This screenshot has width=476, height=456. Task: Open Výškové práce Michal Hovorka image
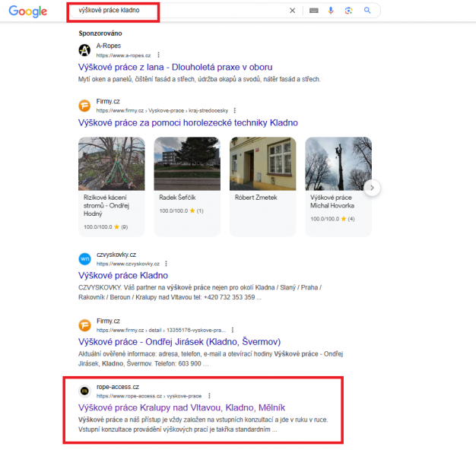[338, 163]
